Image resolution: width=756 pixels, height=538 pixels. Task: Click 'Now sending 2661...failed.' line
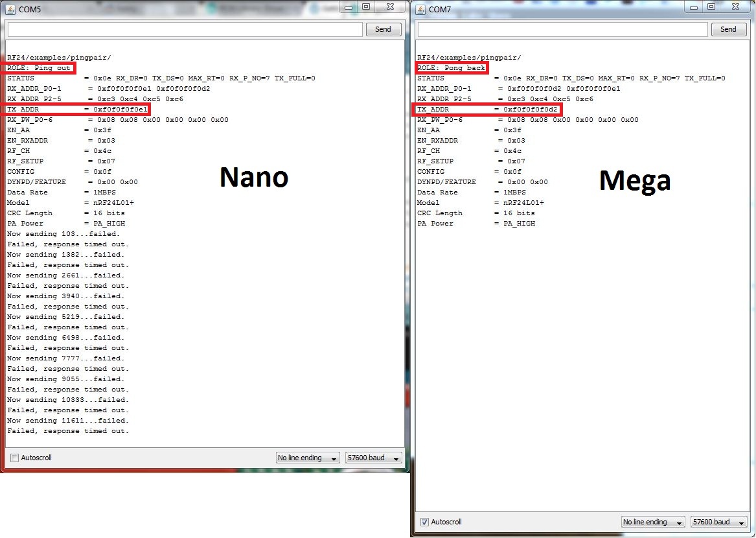click(x=65, y=275)
